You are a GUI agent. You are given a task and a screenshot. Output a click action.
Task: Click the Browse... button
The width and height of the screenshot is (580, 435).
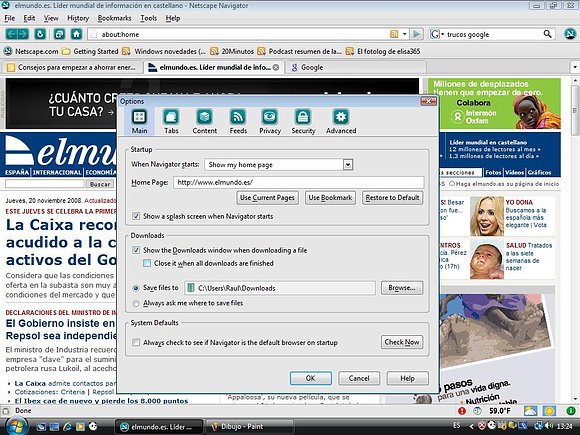(x=402, y=288)
